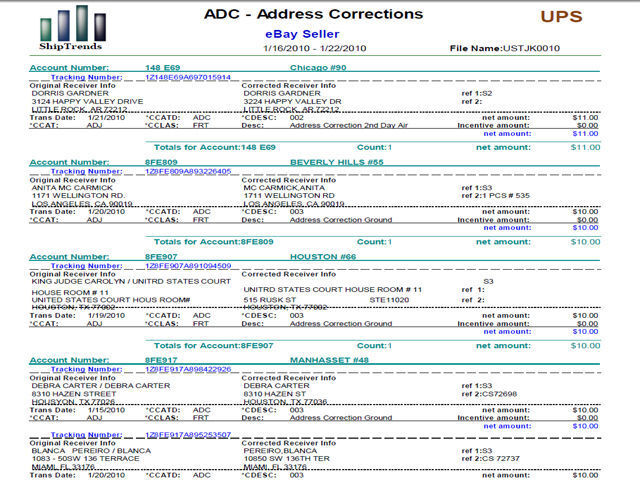
Task: Click the UPS carrier label
Action: click(x=561, y=17)
